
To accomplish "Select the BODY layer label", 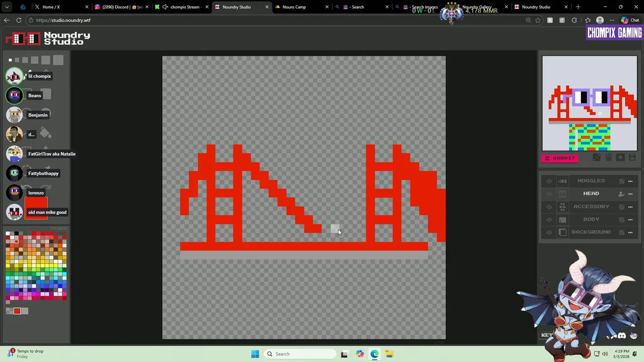I will [591, 219].
